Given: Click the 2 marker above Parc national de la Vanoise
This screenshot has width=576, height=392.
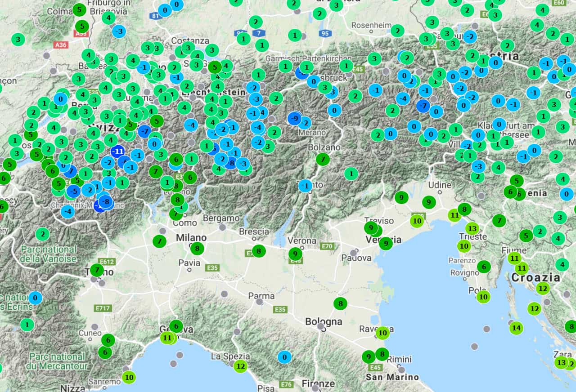Looking at the screenshot, I should point(42,234).
